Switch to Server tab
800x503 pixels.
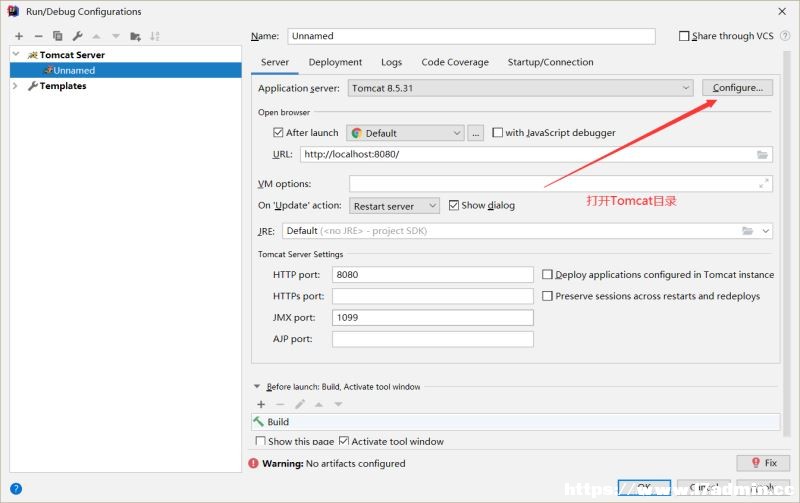(x=274, y=62)
